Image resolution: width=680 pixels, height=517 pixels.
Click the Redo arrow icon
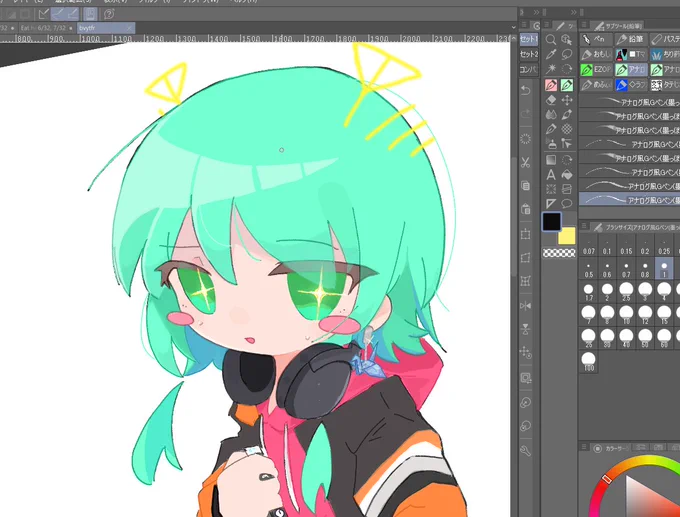coord(526,114)
